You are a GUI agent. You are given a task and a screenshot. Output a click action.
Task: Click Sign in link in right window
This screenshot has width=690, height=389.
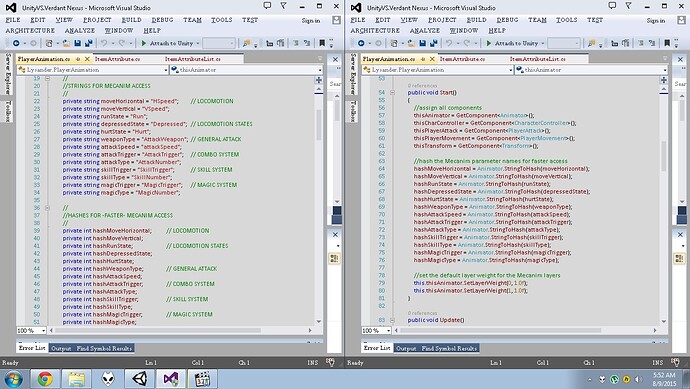(x=656, y=20)
